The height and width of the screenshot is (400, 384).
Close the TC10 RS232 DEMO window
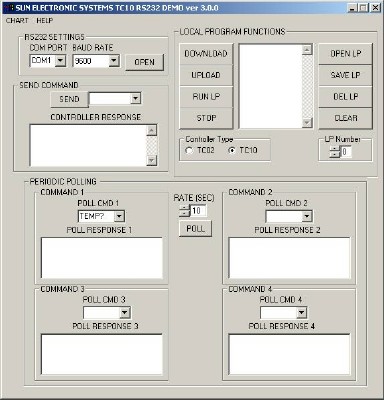(x=375, y=8)
